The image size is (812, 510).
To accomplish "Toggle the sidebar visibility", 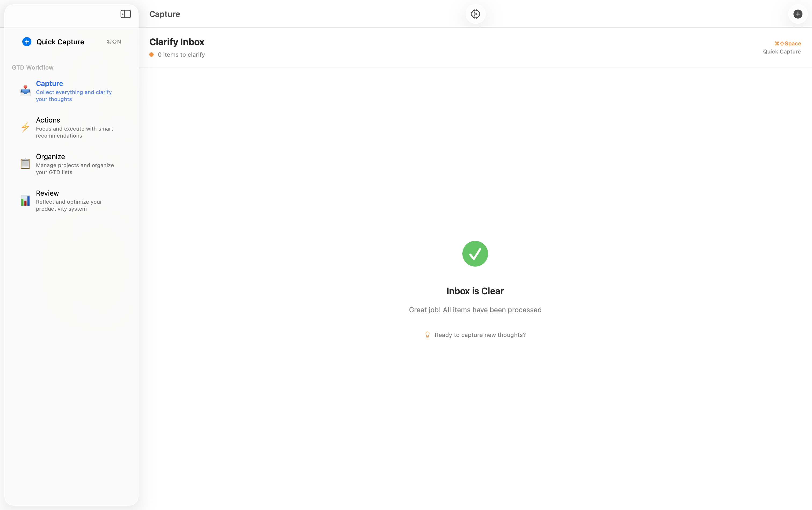I will (125, 14).
